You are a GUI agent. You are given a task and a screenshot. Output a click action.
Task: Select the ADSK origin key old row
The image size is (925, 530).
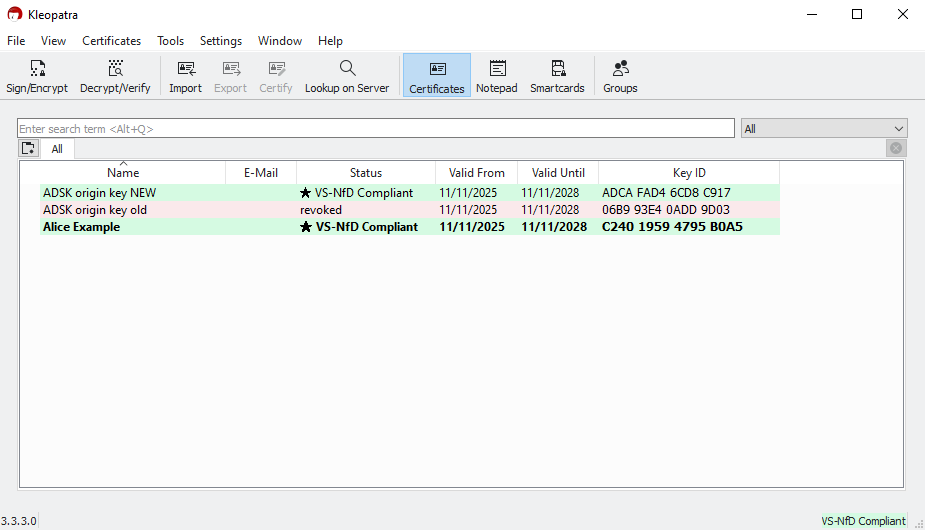(x=410, y=210)
